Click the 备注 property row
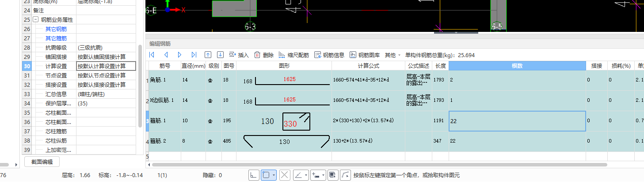This screenshot has width=644, height=182. pyautogui.click(x=79, y=10)
